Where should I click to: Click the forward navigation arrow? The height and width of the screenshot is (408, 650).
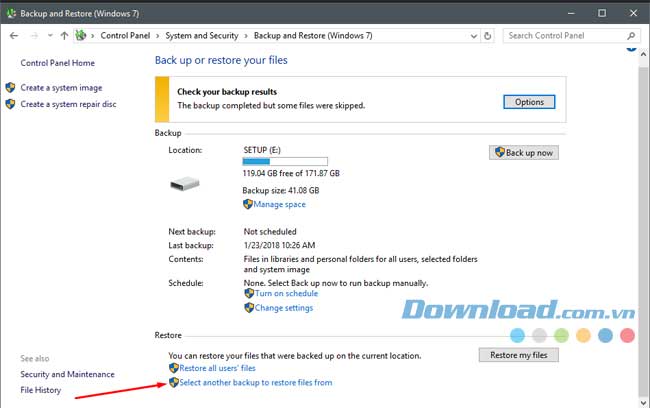(34, 36)
